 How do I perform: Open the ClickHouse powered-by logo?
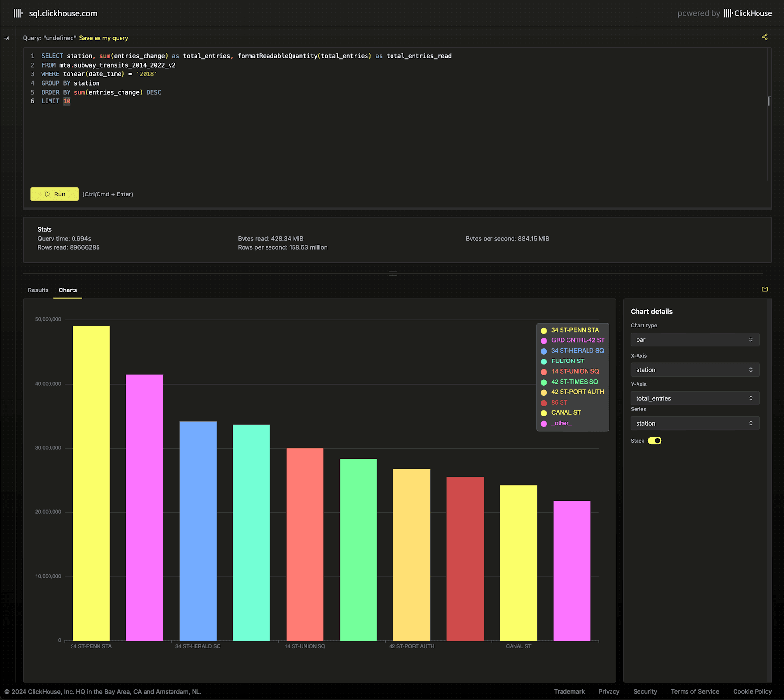point(748,13)
